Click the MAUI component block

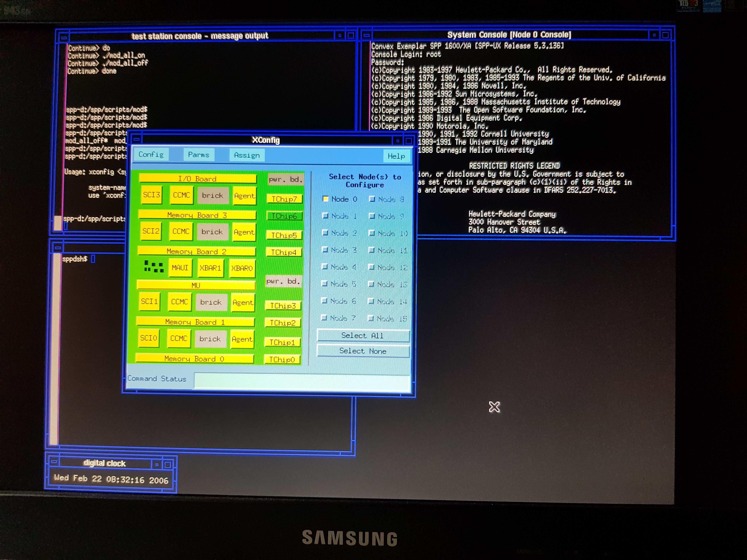click(x=180, y=268)
